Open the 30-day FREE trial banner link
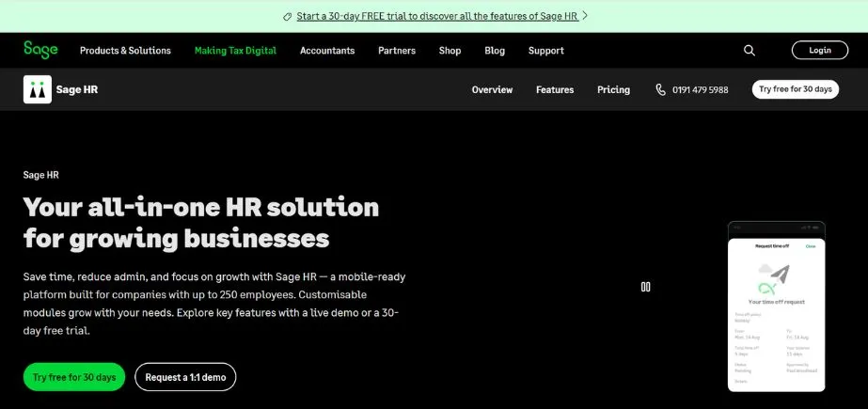Viewport: 868px width, 409px height. 437,16
